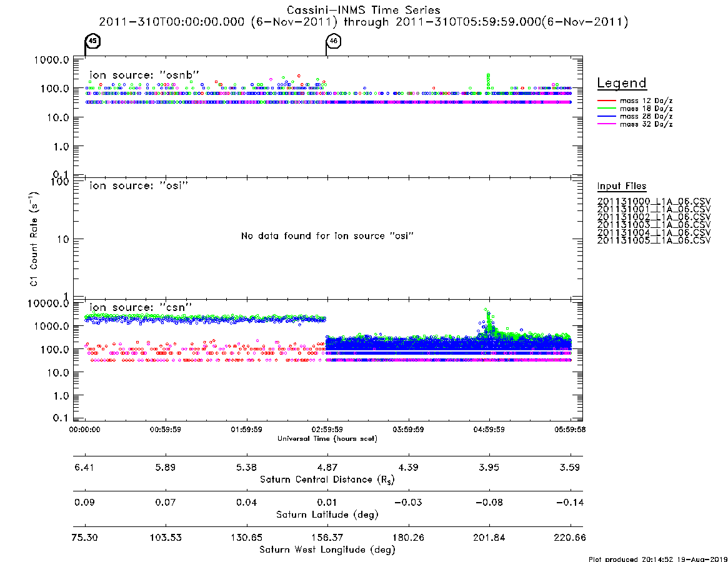This screenshot has height=562, width=728.
Task: Click time tick label 00:59:59
Action: (166, 430)
